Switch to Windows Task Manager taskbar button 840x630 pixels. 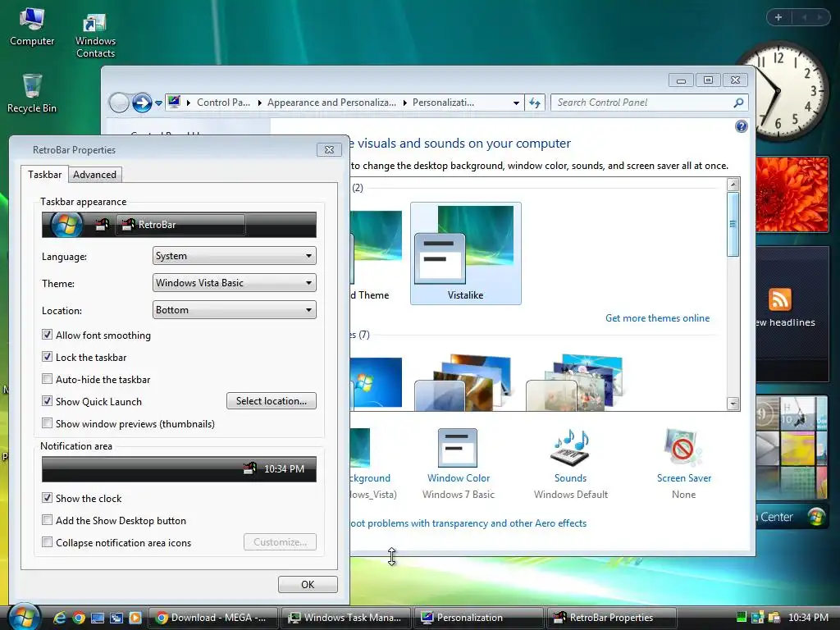[346, 618]
